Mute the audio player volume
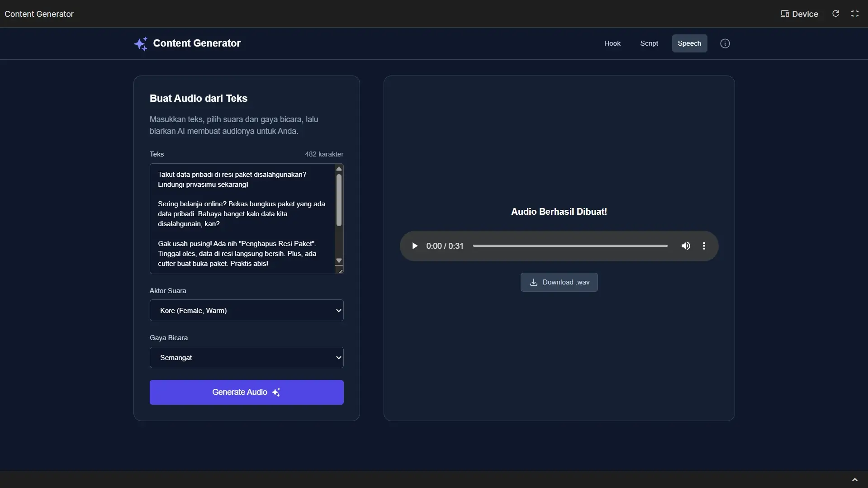This screenshot has width=868, height=488. 686,246
